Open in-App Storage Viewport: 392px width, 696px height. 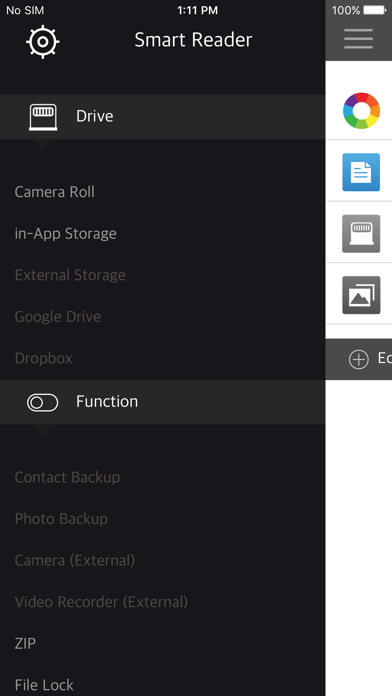point(66,233)
